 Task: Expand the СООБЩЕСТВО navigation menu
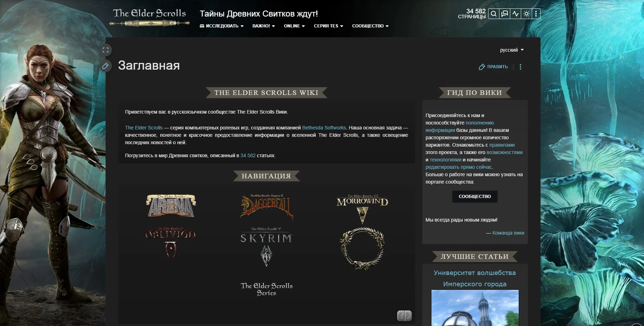pyautogui.click(x=370, y=26)
